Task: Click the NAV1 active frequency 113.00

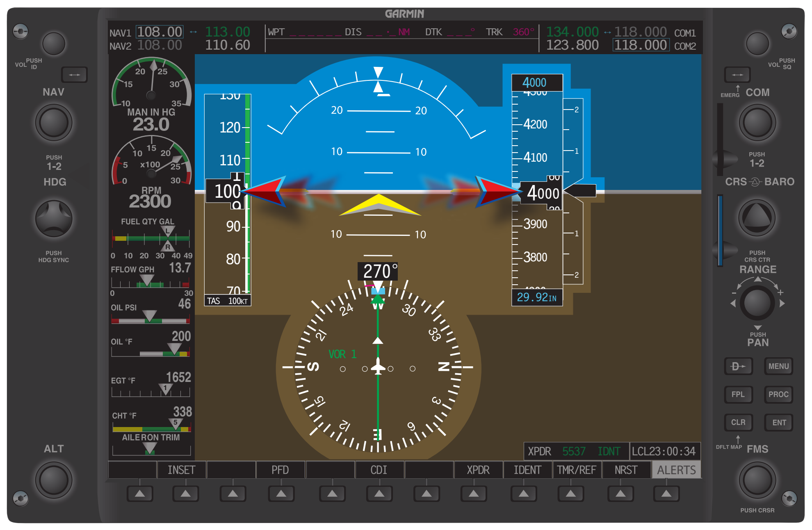Action: point(228,32)
